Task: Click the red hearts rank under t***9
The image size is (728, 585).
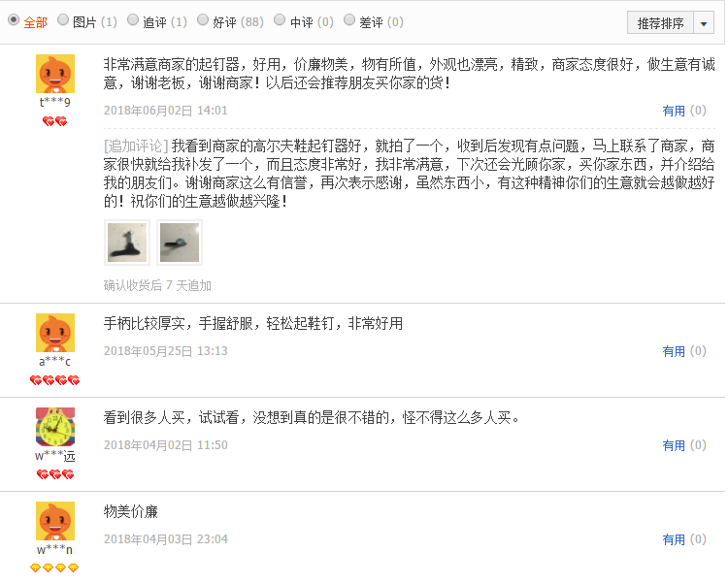Action: coord(54,121)
